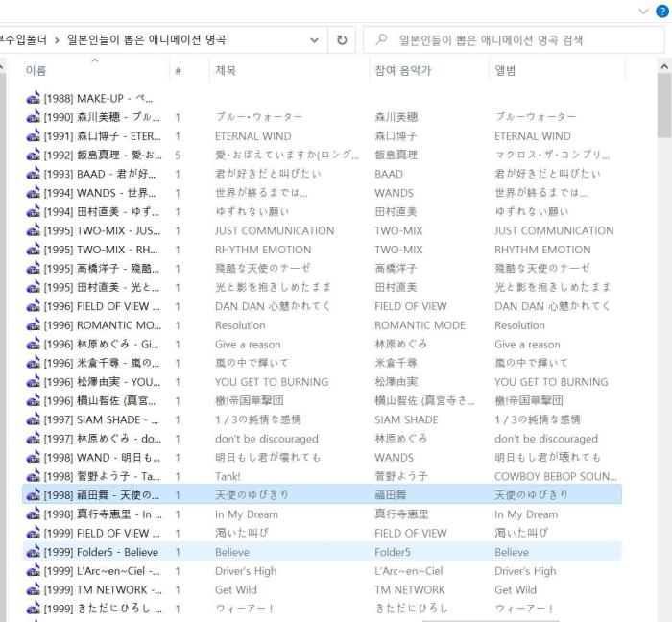672x622 pixels.
Task: Click album cell In My Dream
Action: tap(526, 514)
